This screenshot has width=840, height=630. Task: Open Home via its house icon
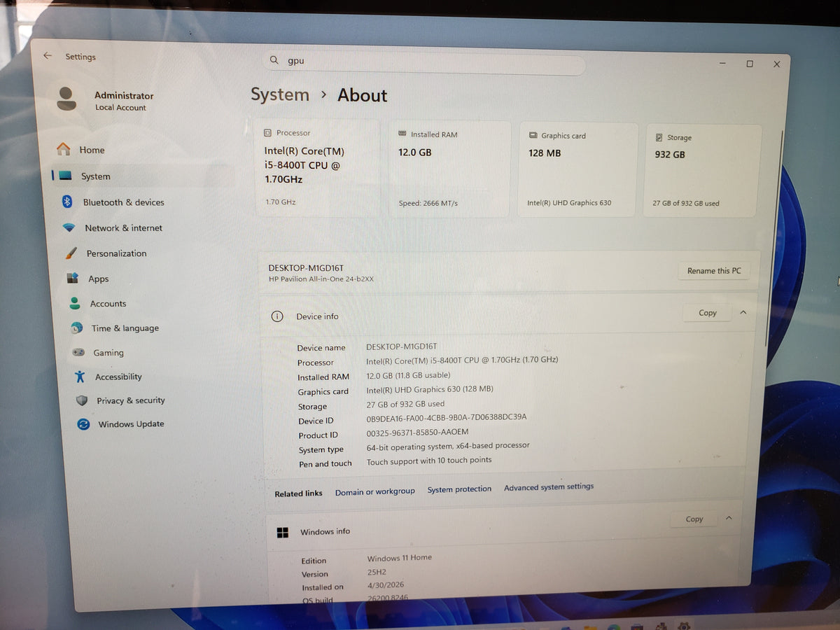(x=64, y=150)
